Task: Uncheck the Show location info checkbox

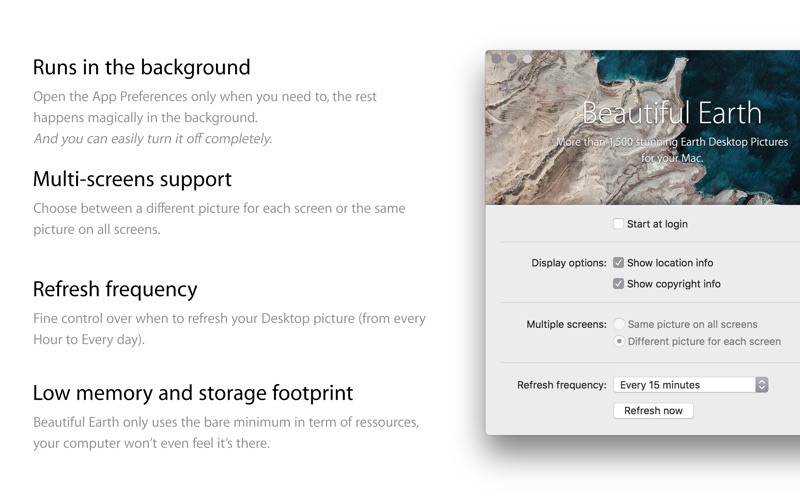Action: click(618, 263)
